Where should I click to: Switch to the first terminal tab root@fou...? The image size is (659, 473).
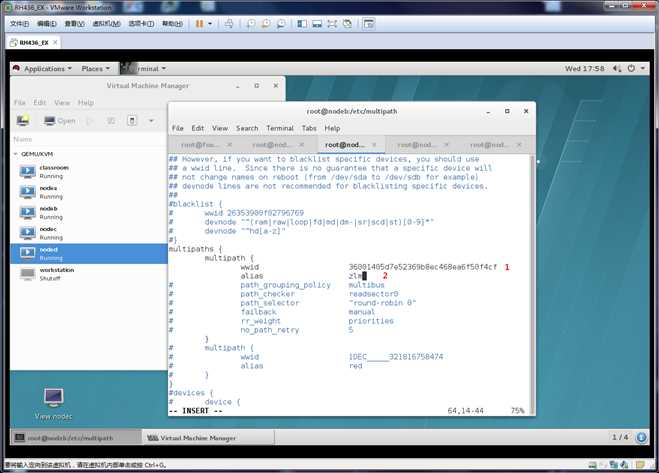tap(200, 145)
